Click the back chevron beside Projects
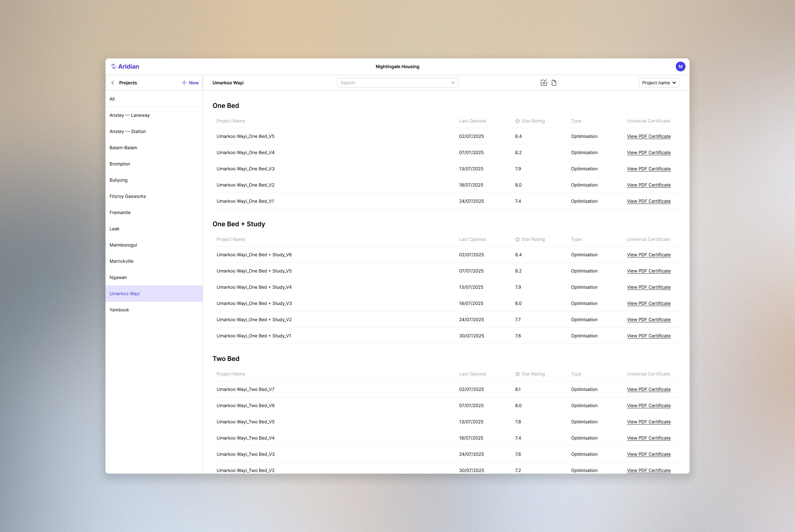Viewport: 795px width, 532px height. coord(113,83)
